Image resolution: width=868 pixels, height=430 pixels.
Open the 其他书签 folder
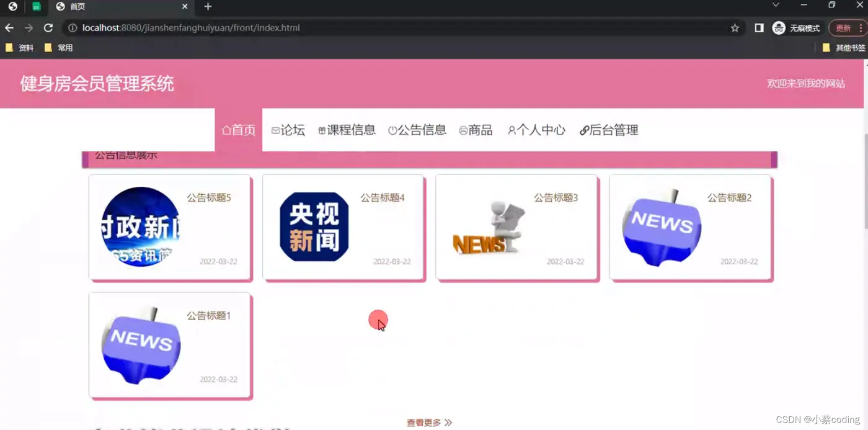(x=843, y=48)
